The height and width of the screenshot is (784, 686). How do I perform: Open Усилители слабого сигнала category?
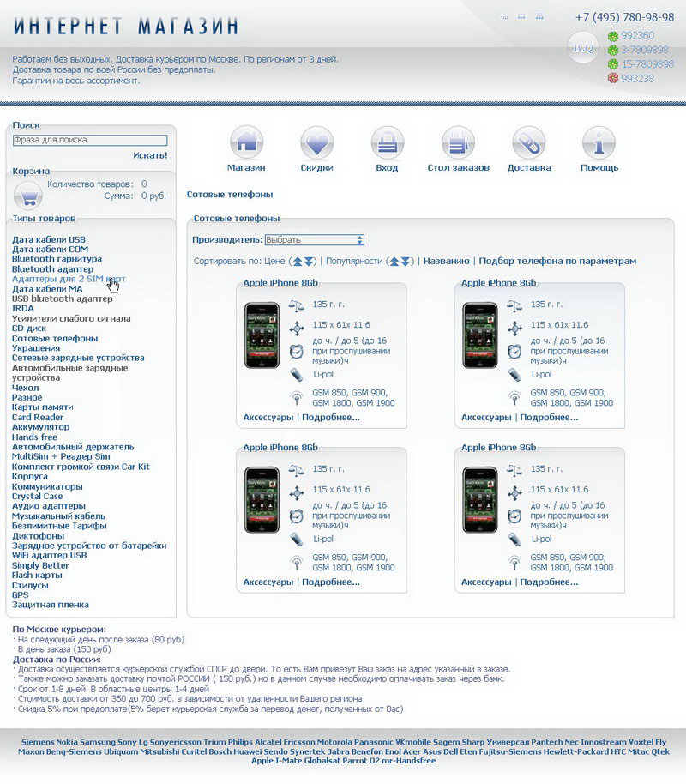pyautogui.click(x=71, y=318)
